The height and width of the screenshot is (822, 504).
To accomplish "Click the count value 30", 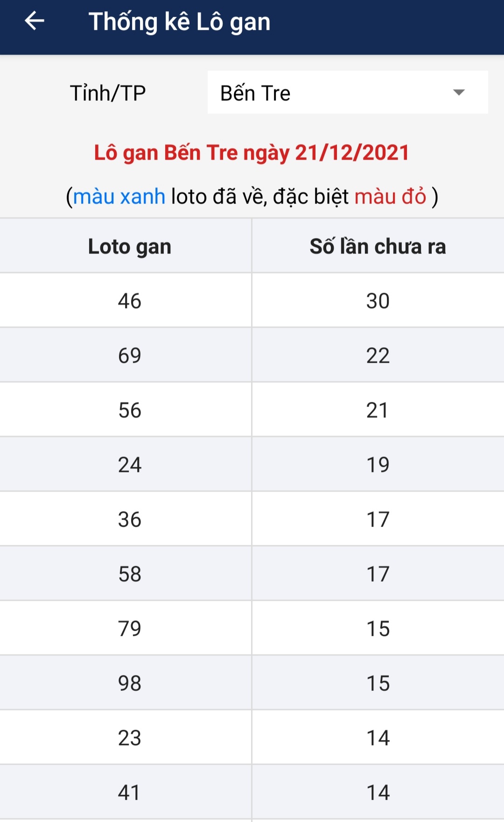I will [x=378, y=301].
